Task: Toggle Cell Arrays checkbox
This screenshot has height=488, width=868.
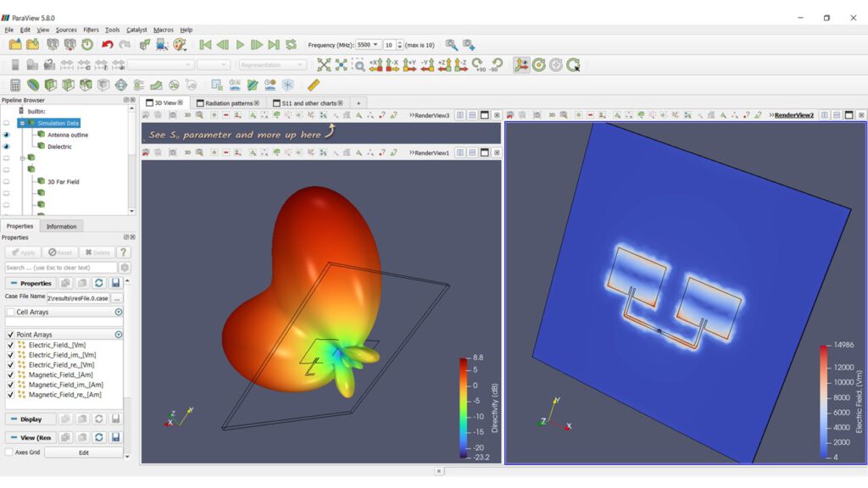Action: click(10, 312)
